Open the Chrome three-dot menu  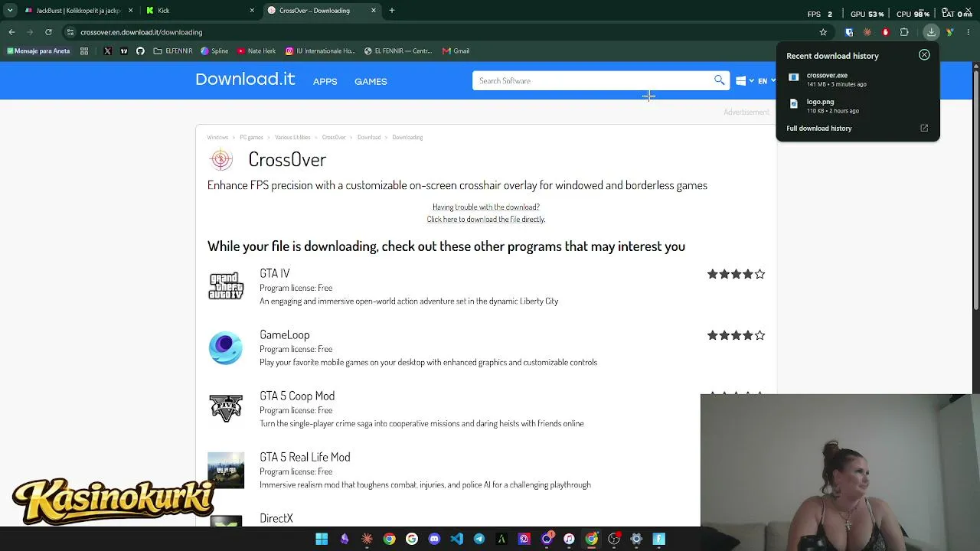point(969,32)
